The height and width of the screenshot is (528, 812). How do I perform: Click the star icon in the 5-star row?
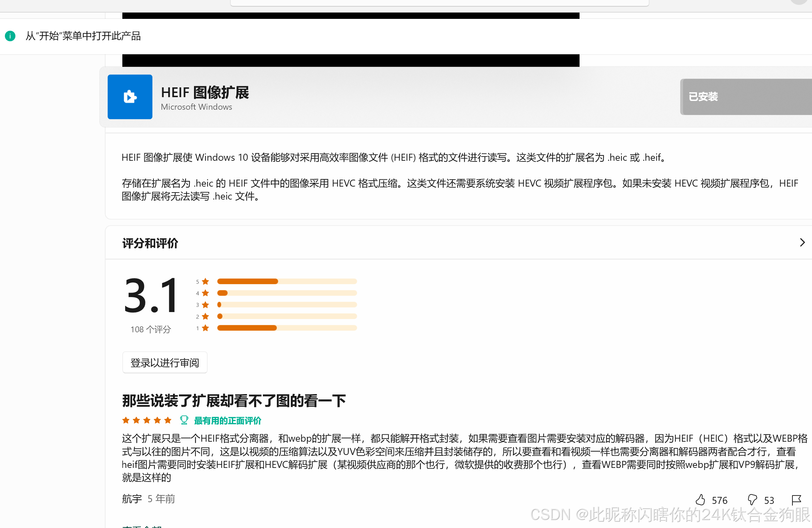click(x=206, y=281)
